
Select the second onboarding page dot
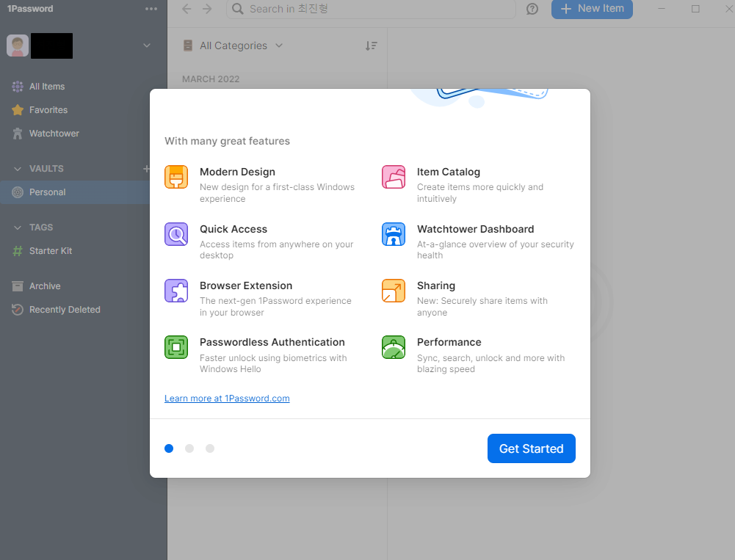pos(189,448)
